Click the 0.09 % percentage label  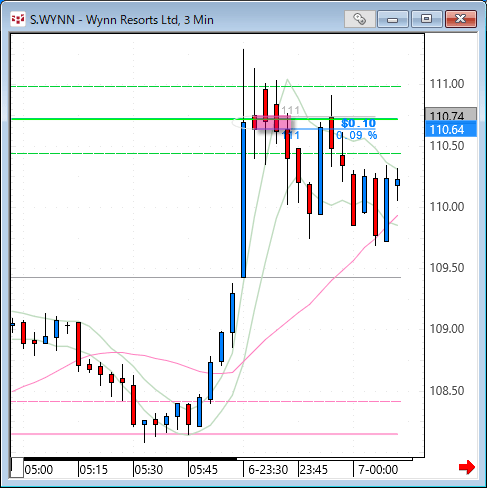(x=356, y=135)
